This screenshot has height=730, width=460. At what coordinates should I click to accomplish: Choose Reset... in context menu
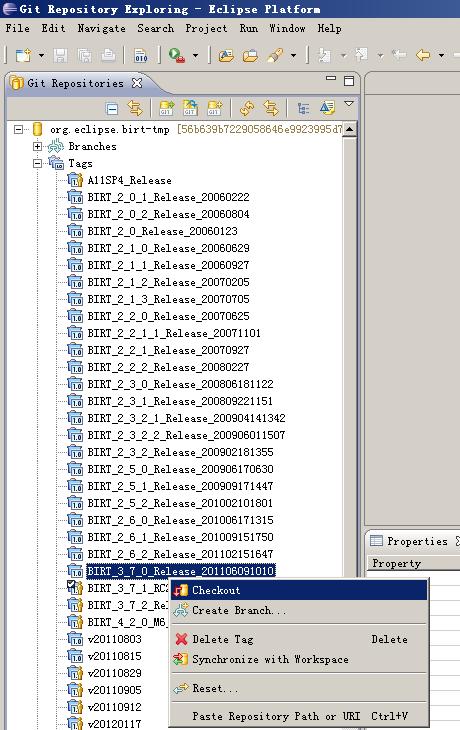pos(299,688)
